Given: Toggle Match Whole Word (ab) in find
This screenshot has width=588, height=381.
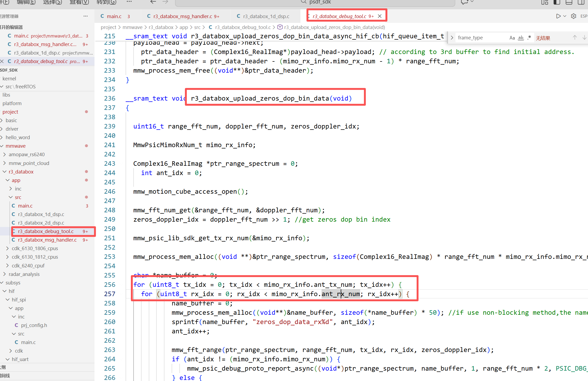Looking at the screenshot, I should coord(521,38).
